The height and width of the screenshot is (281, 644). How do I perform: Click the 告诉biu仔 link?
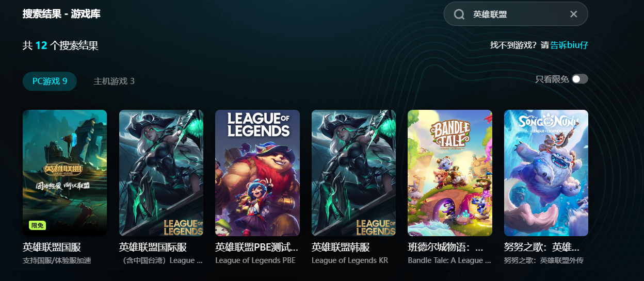pos(569,45)
